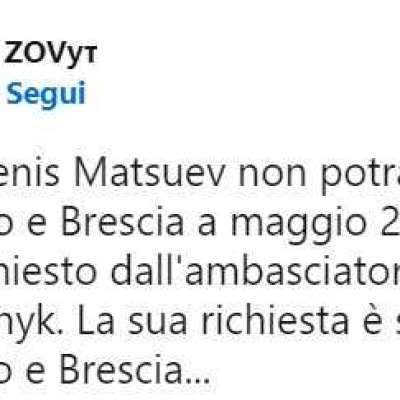Click the word dall'ambasciator in the post
This screenshot has width=400, height=400.
tap(255, 272)
